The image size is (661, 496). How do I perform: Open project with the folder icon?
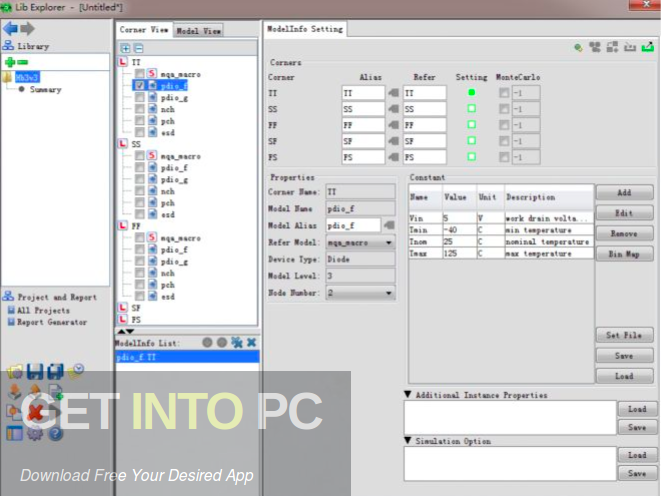click(x=15, y=372)
